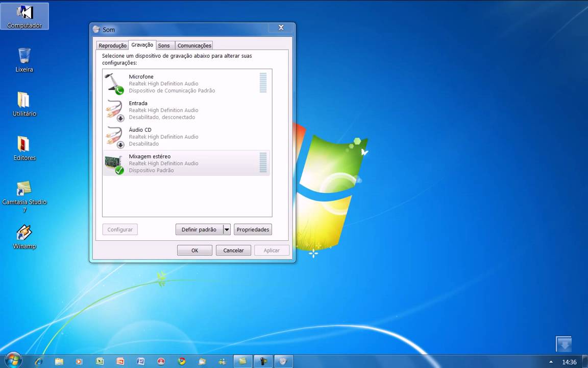Click the Show Desktop strip beside the clock

pos(585,361)
